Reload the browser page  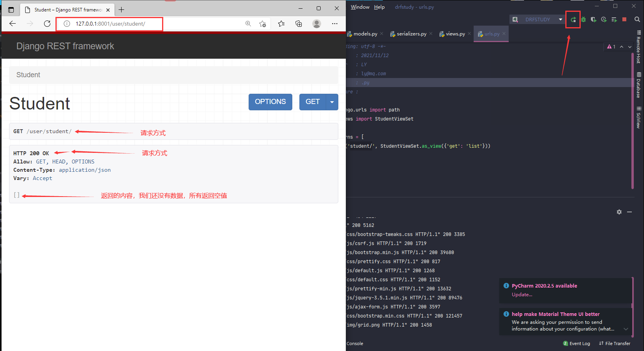pos(47,24)
